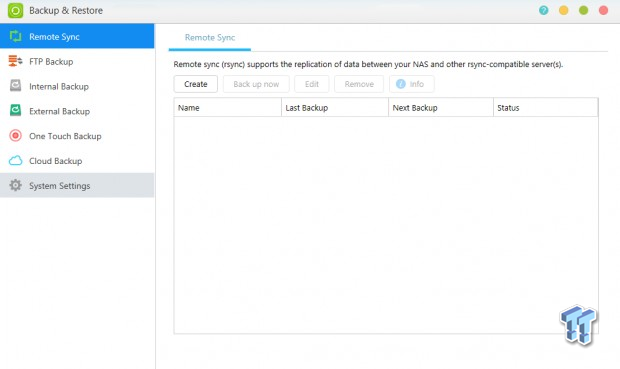Click the Cloud Backup cloud icon
Screen dimensions: 620x369
tap(15, 161)
